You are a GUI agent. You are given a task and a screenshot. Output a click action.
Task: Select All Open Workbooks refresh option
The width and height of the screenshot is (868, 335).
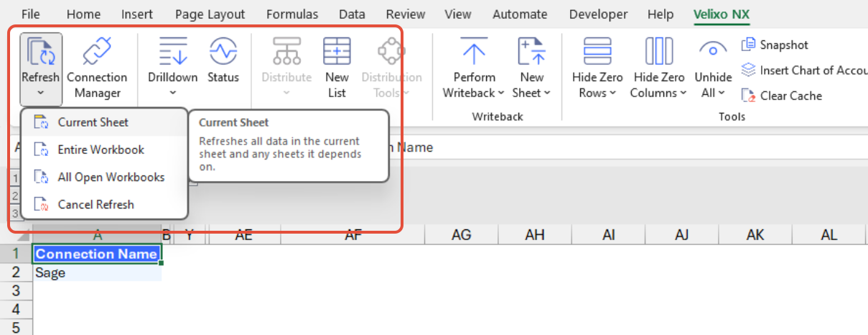tap(105, 177)
